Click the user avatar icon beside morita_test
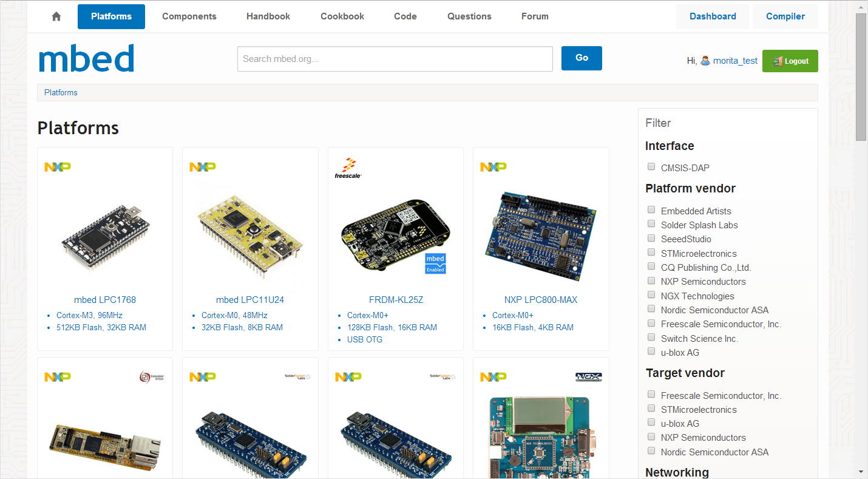This screenshot has width=868, height=479. (x=705, y=61)
